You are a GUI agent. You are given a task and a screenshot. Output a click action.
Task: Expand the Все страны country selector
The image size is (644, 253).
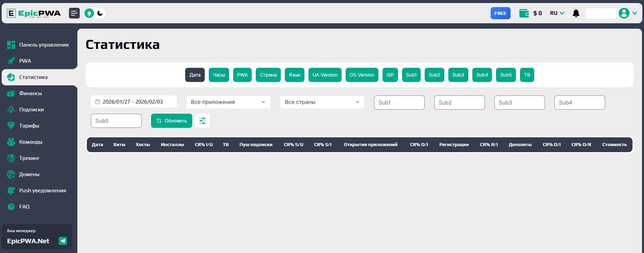322,102
